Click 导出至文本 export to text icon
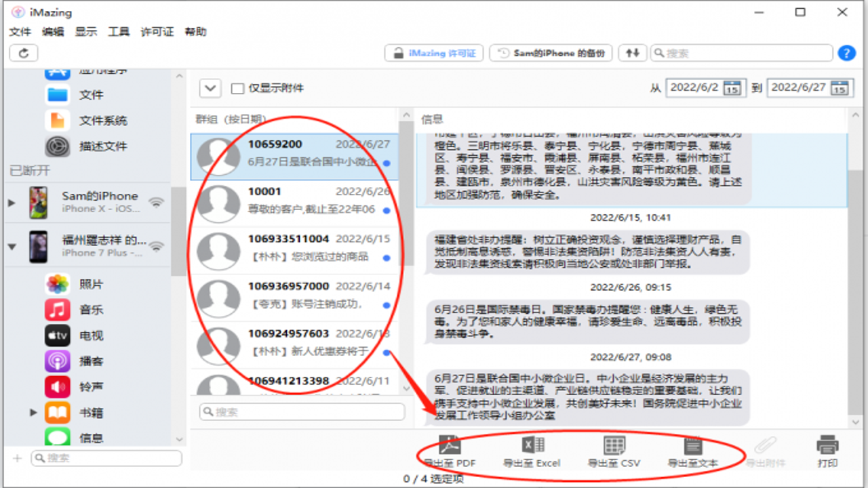868x488 pixels. (x=693, y=445)
